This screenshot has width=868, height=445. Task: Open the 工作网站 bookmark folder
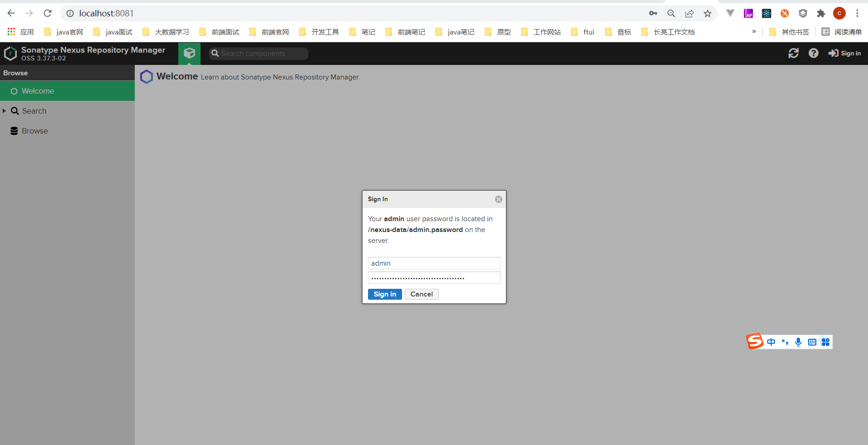pyautogui.click(x=541, y=32)
